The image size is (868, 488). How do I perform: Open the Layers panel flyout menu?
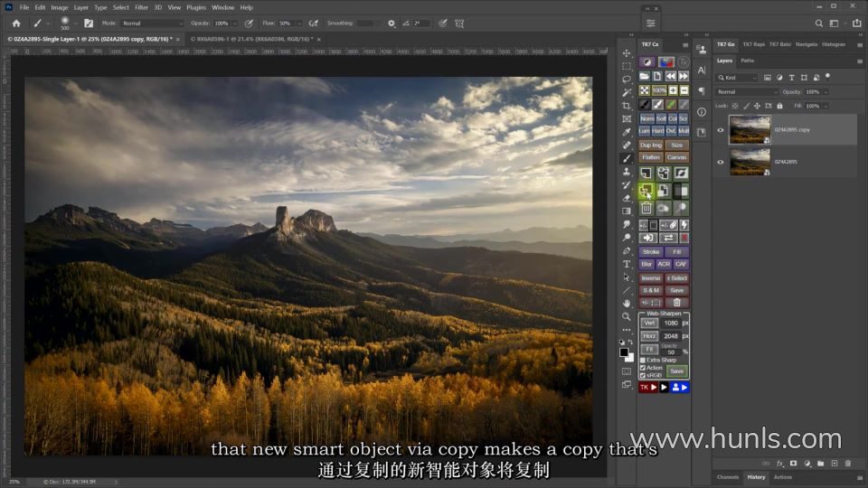point(860,61)
